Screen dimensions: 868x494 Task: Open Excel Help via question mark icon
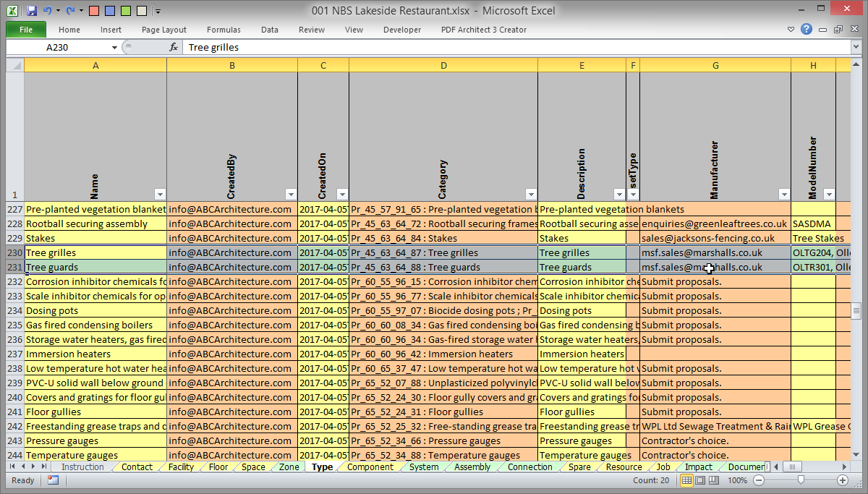[807, 30]
